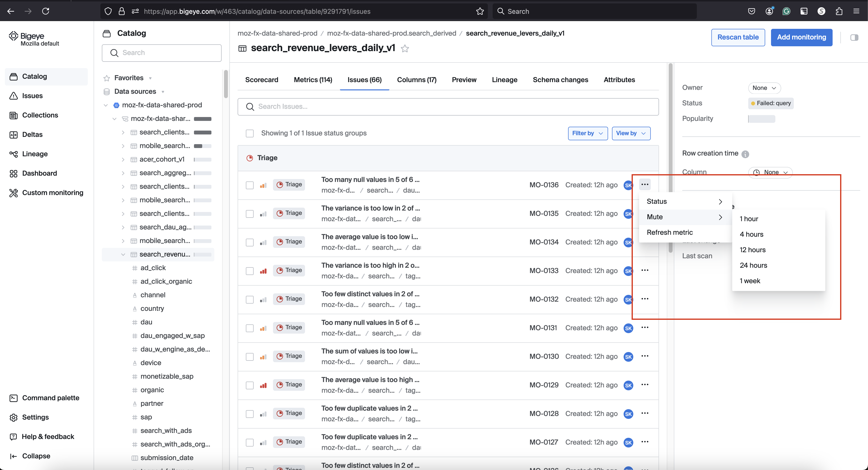Click the Popularity bar indicator
The height and width of the screenshot is (470, 868).
click(x=761, y=119)
